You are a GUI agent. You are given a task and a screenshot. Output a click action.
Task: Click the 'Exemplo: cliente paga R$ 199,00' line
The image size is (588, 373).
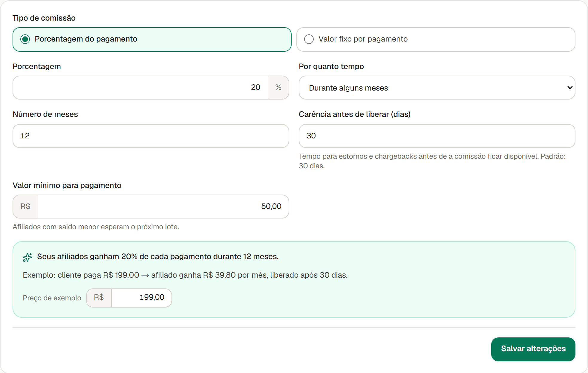(185, 275)
